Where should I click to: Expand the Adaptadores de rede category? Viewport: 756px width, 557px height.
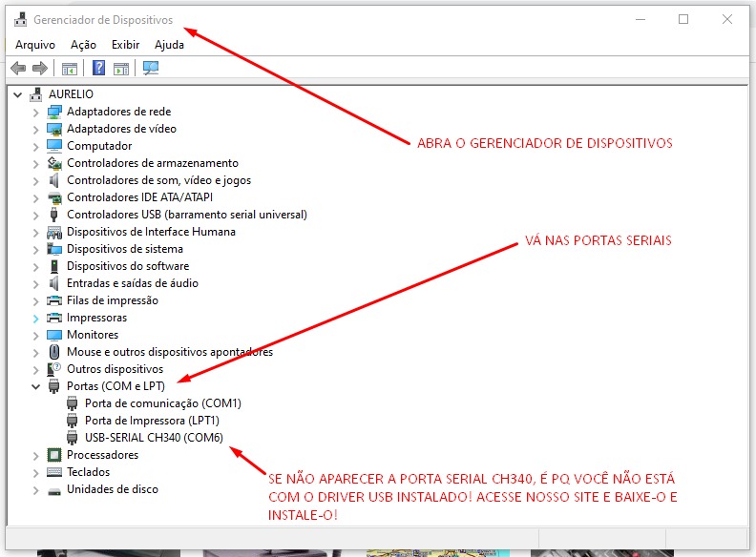[35, 113]
